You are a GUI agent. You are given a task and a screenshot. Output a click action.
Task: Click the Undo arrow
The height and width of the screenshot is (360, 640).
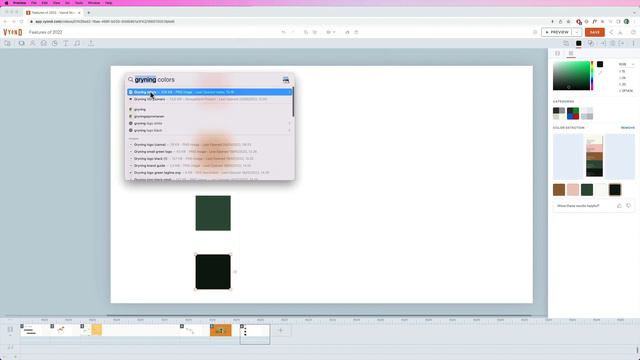point(284,32)
